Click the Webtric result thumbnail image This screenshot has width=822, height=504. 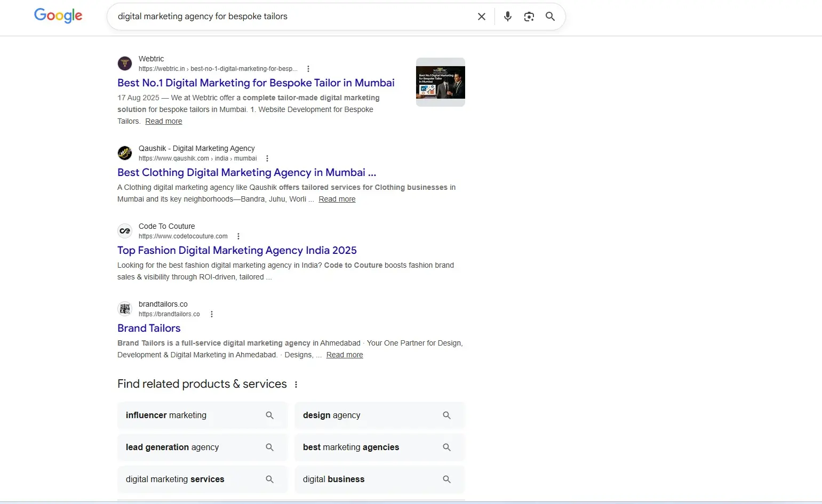440,81
